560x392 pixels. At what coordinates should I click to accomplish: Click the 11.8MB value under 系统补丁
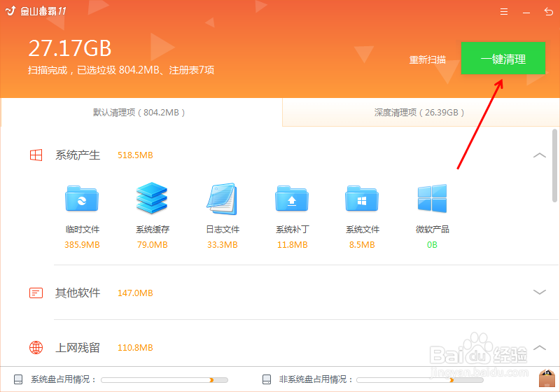(x=292, y=245)
